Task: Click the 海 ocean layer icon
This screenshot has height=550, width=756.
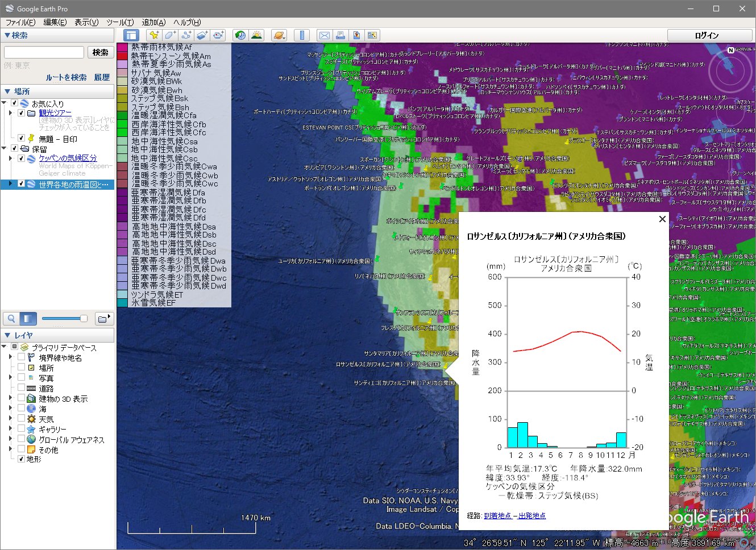Action: (31, 409)
